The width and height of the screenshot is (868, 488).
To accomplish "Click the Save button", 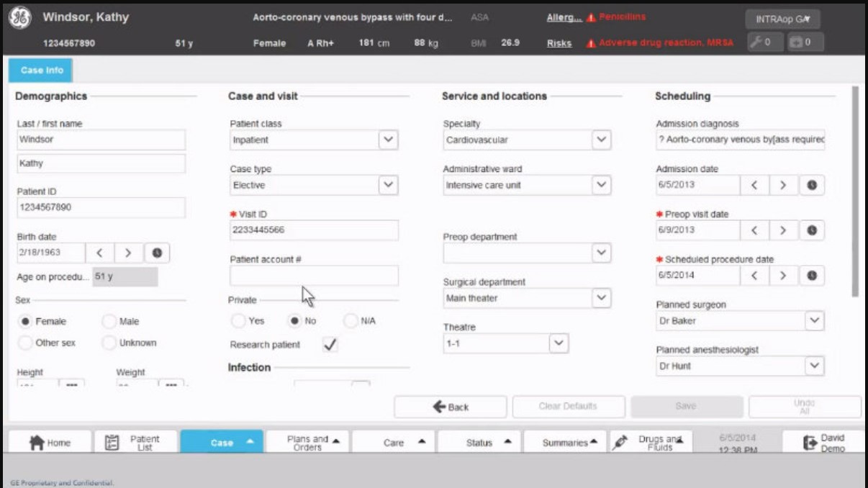I will pos(687,407).
